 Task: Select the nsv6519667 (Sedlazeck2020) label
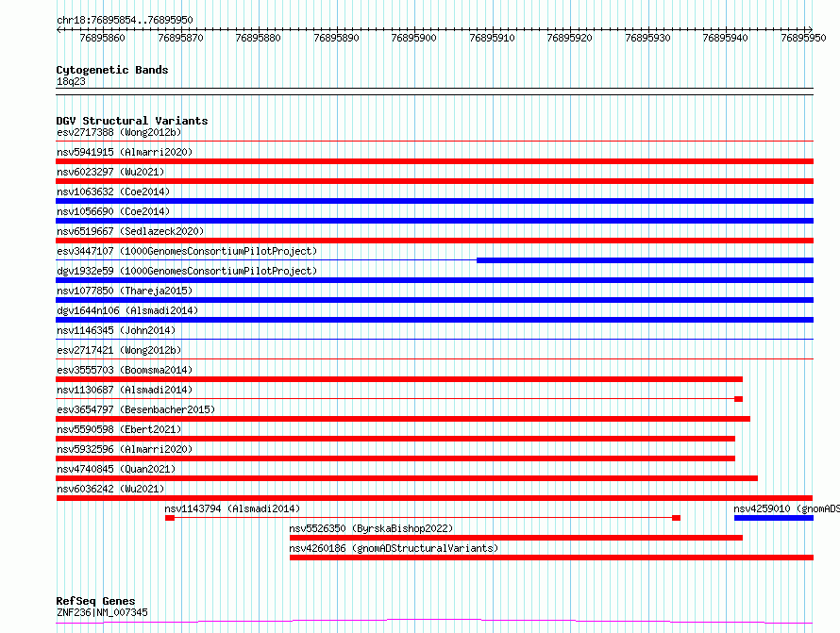coord(130,231)
